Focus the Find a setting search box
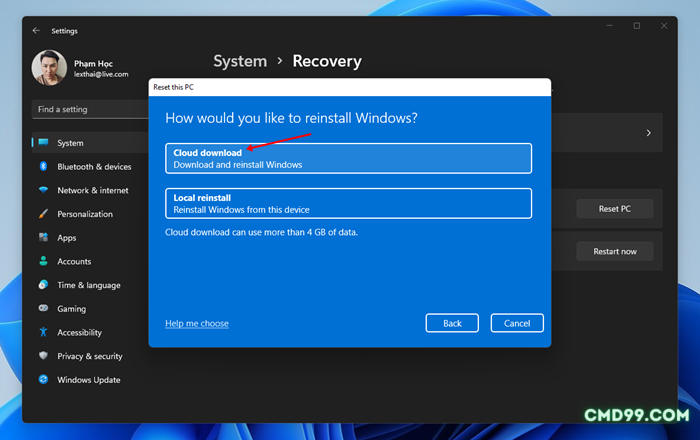Screen dimensions: 700x440 pyautogui.click(x=90, y=109)
